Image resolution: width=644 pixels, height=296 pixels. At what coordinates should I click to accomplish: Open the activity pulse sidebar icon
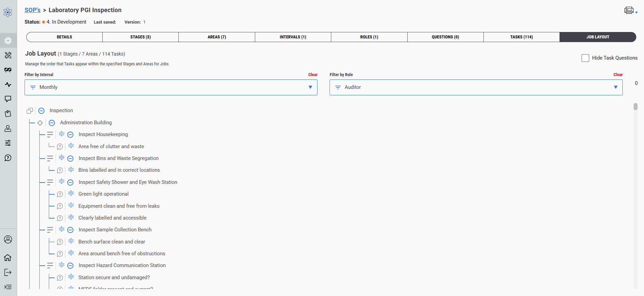pyautogui.click(x=8, y=85)
